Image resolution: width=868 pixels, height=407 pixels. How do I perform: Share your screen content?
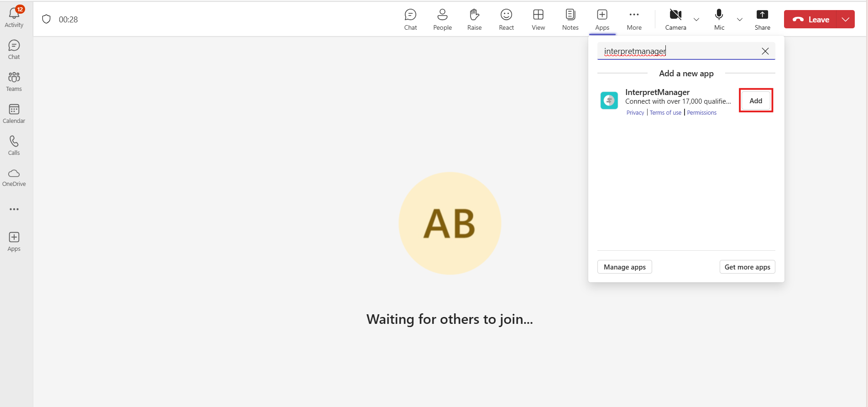762,20
